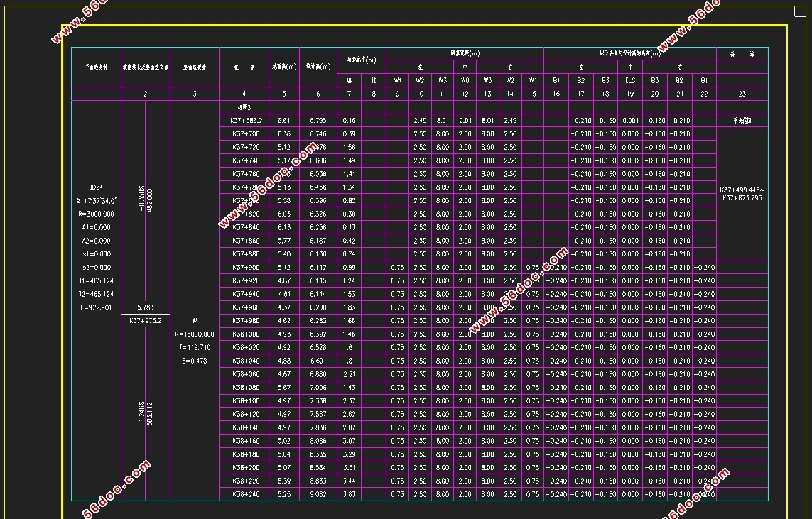The width and height of the screenshot is (812, 519).
Task: Click design elevation 6.795 in first row
Action: 318,121
